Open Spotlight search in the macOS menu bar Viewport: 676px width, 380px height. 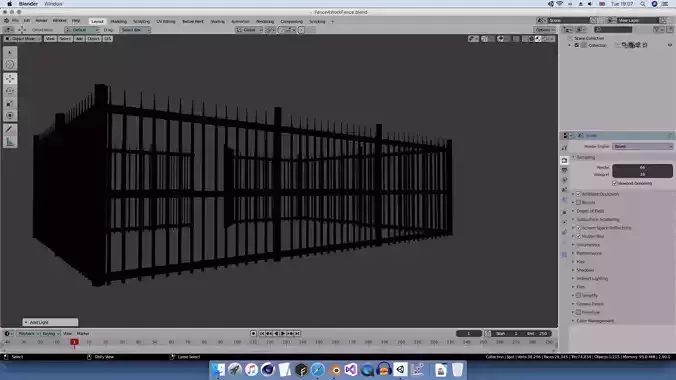pyautogui.click(x=643, y=4)
